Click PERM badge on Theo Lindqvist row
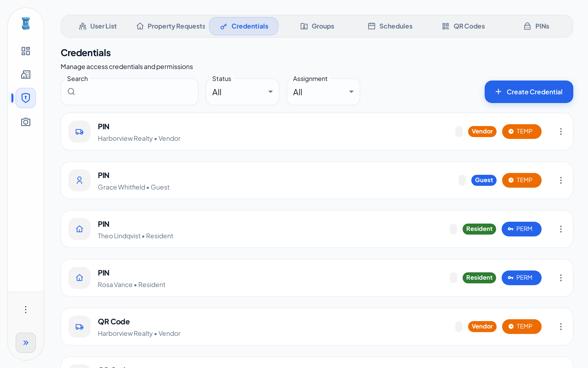This screenshot has height=368, width=588. 521,229
